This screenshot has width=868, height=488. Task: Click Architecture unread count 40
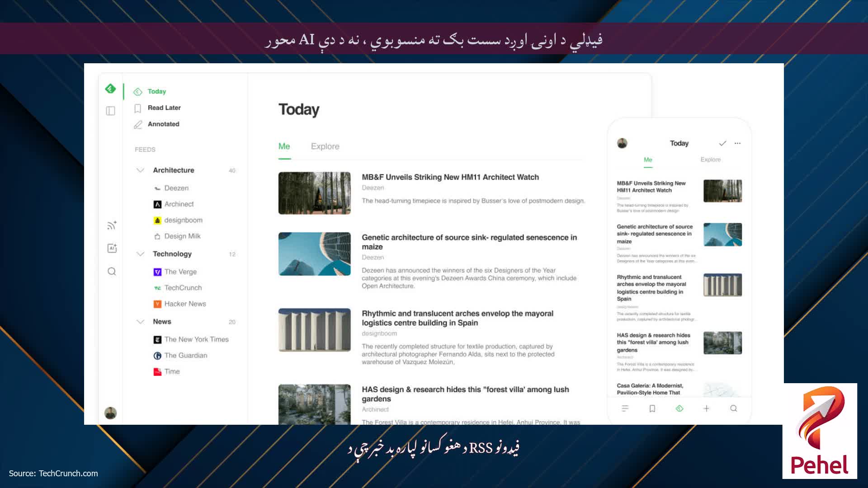(x=232, y=170)
